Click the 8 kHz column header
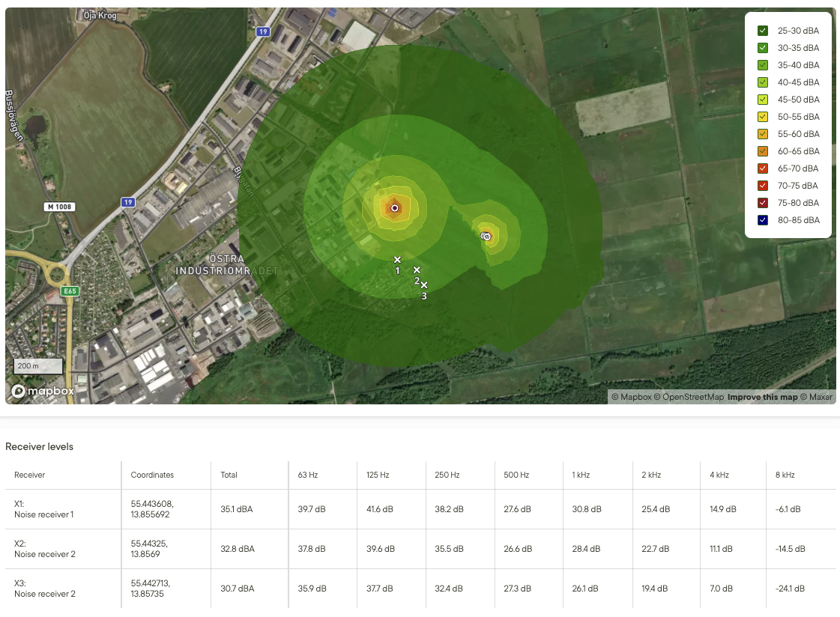 (785, 475)
